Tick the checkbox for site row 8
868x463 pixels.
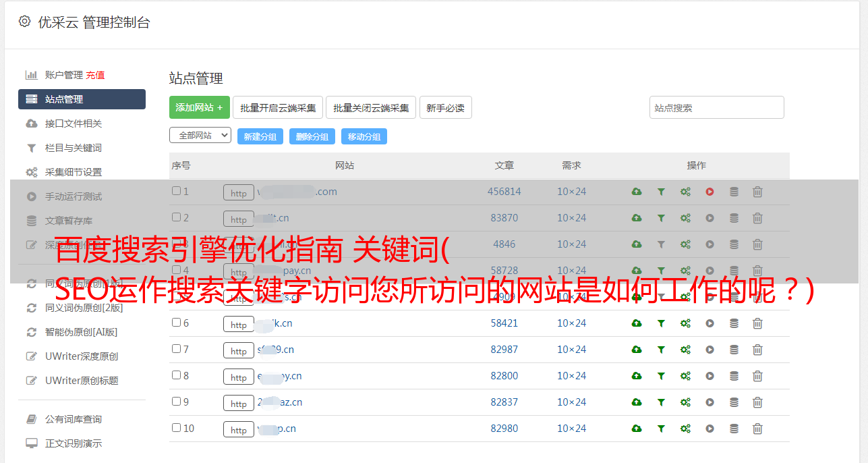pos(176,375)
